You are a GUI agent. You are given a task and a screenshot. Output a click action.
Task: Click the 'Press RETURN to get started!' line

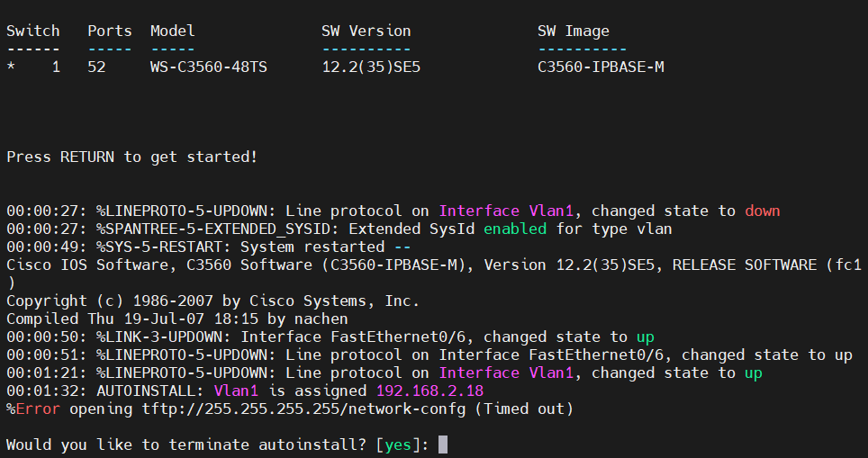[132, 157]
